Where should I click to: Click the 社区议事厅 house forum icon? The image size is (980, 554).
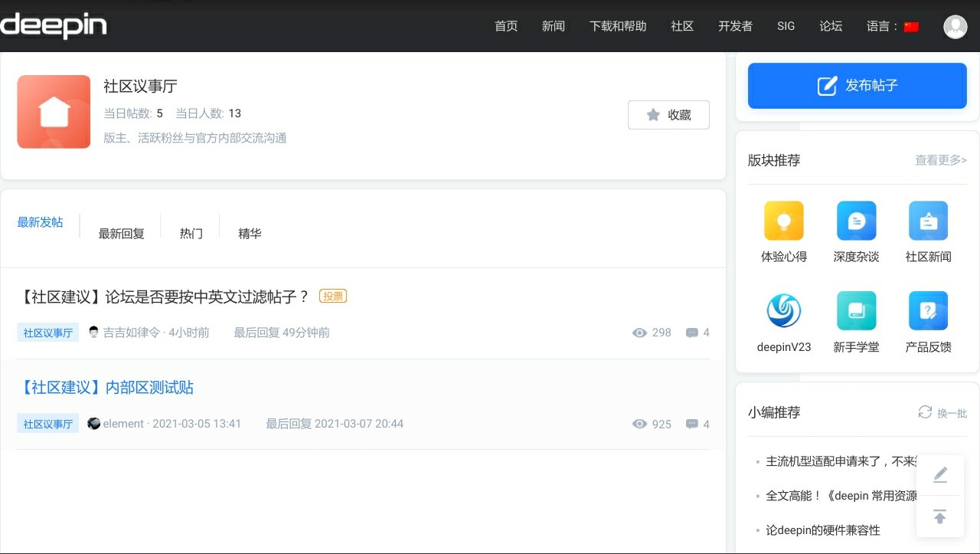54,112
